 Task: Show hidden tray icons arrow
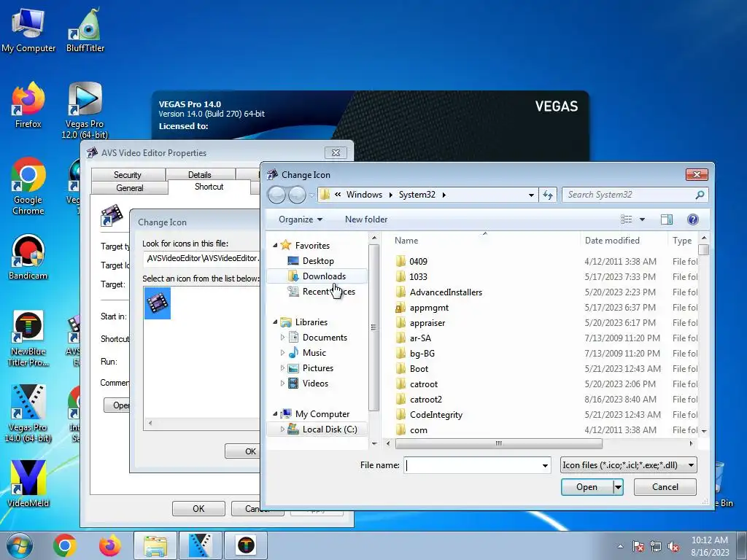coord(620,546)
